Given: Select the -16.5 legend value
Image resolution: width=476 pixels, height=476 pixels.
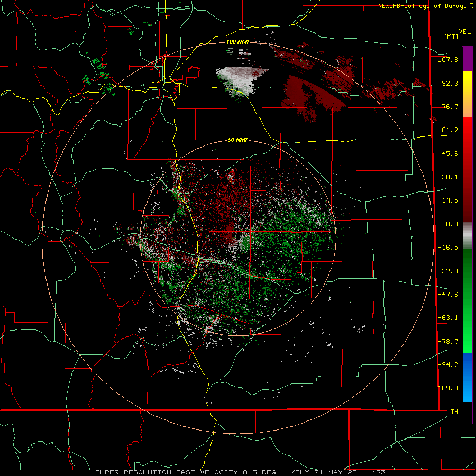Looking at the screenshot, I should click(x=448, y=248).
